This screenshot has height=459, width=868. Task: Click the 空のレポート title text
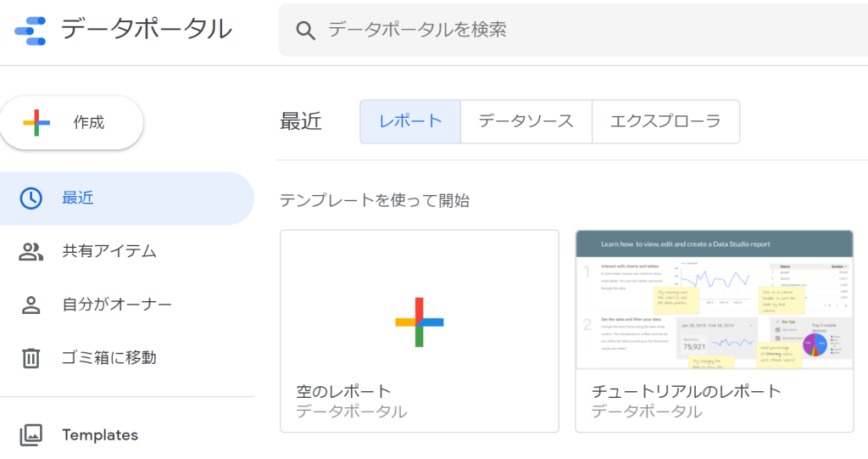pos(344,391)
